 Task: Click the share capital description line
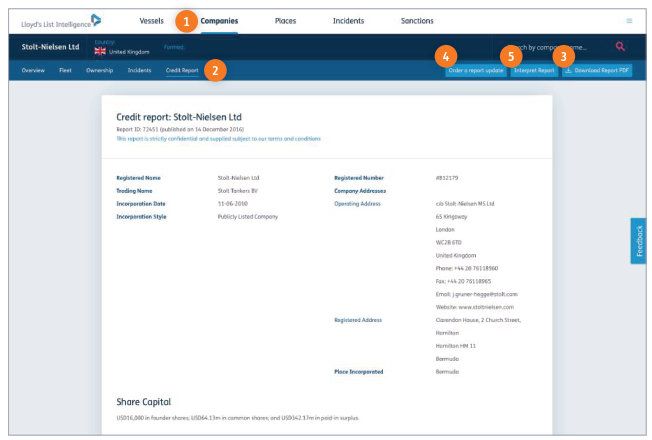238,418
